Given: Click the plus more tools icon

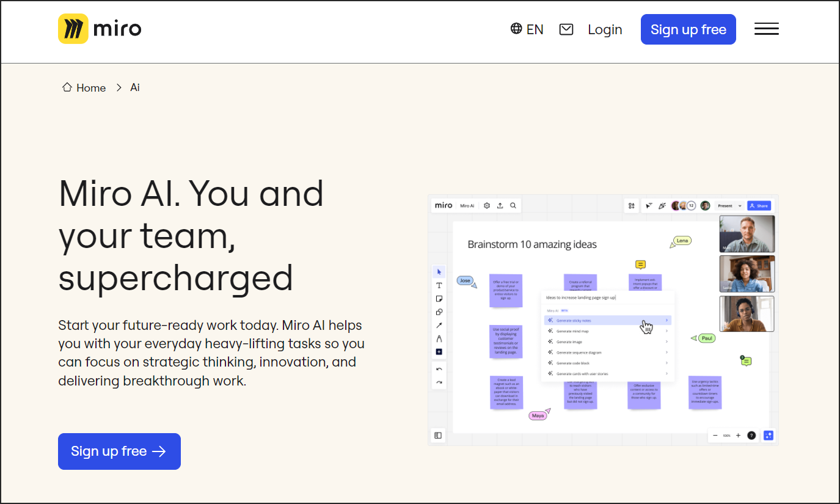Looking at the screenshot, I should 439,352.
